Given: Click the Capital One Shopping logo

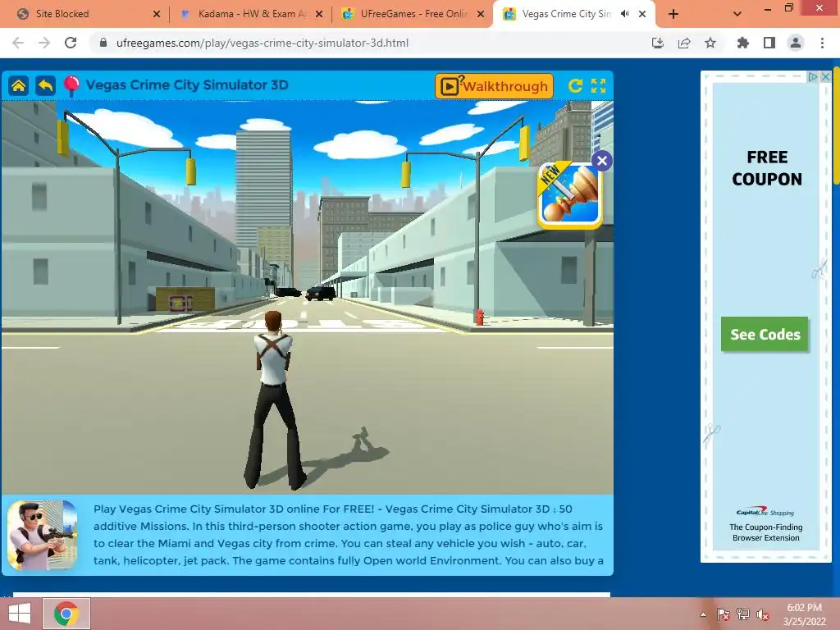Looking at the screenshot, I should (x=765, y=512).
